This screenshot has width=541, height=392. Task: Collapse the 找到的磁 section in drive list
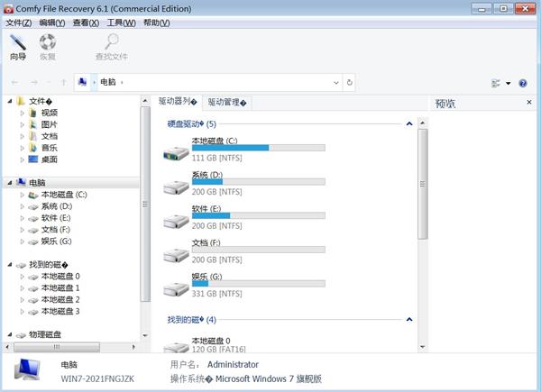(x=409, y=320)
